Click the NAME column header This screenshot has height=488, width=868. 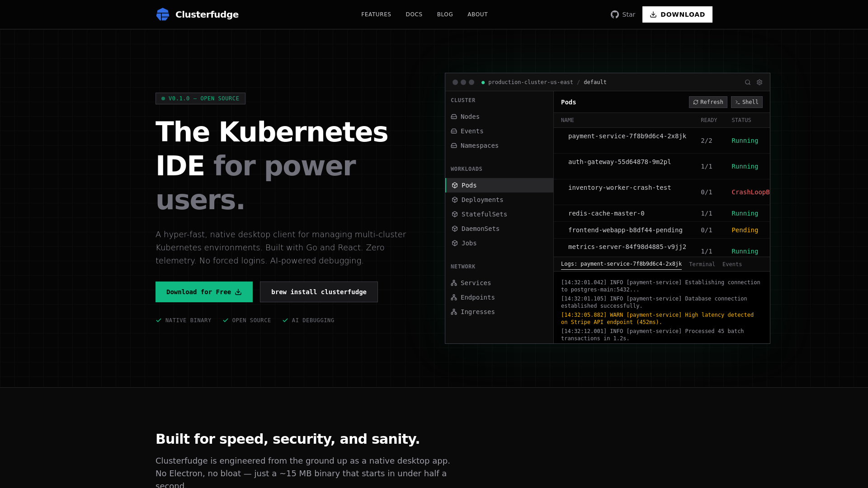point(567,120)
